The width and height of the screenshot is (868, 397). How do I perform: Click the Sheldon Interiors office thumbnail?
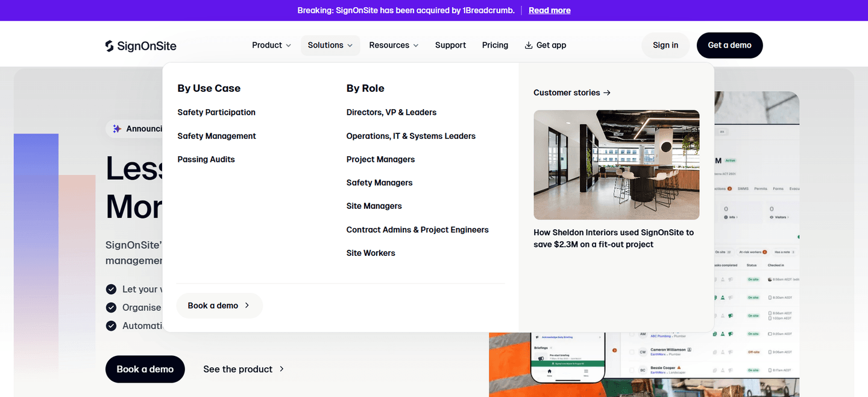pyautogui.click(x=616, y=165)
